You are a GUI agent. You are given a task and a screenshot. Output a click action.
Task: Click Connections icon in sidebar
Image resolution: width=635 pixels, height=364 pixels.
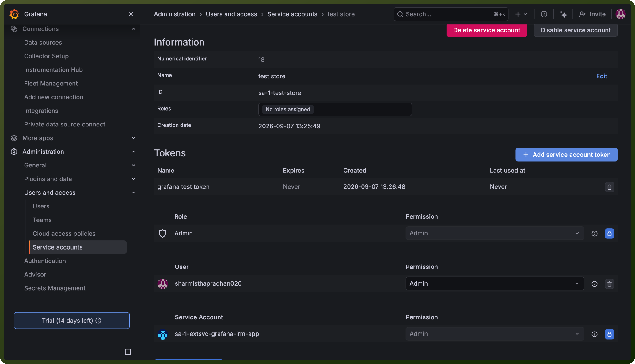tap(14, 29)
